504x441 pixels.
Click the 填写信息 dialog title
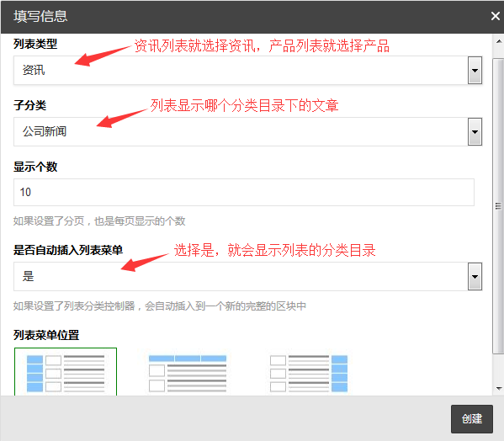(40, 16)
